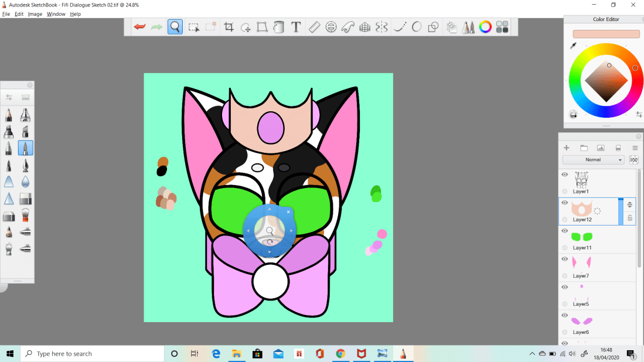Click the current color swatch bar
644x362 pixels.
[x=606, y=34]
